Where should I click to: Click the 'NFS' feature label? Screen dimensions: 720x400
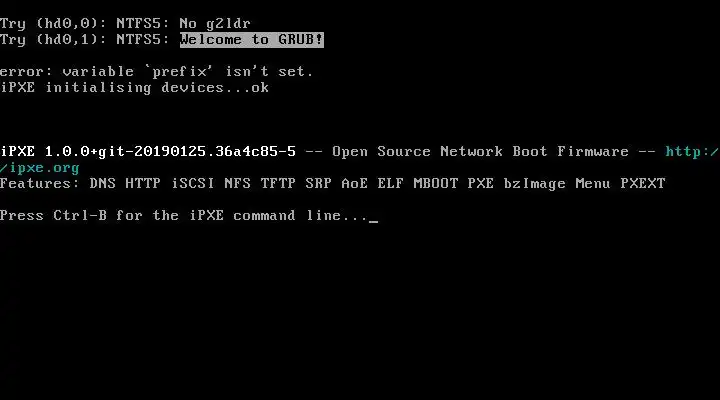pos(237,184)
